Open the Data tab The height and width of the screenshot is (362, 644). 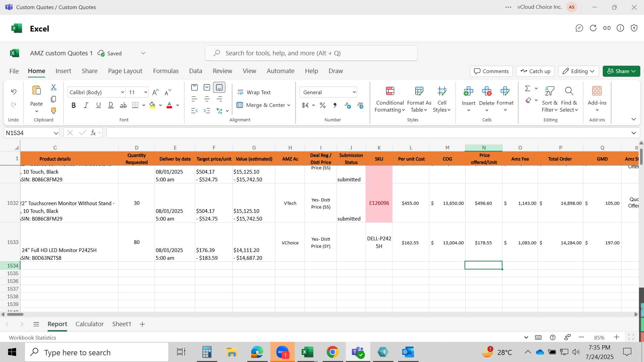pos(196,71)
